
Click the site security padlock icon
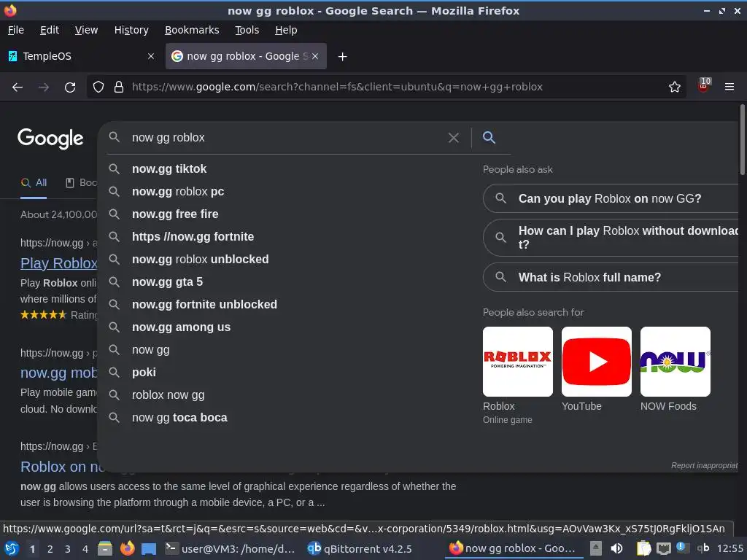tap(119, 87)
